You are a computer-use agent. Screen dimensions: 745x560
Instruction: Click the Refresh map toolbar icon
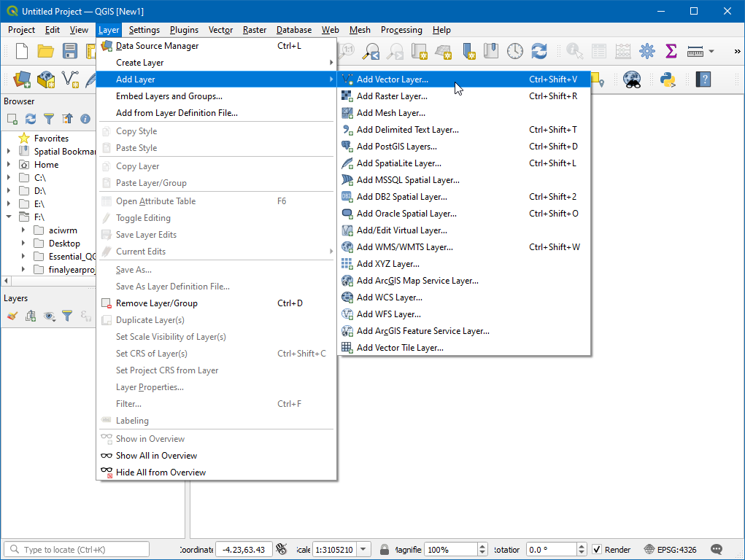click(539, 51)
